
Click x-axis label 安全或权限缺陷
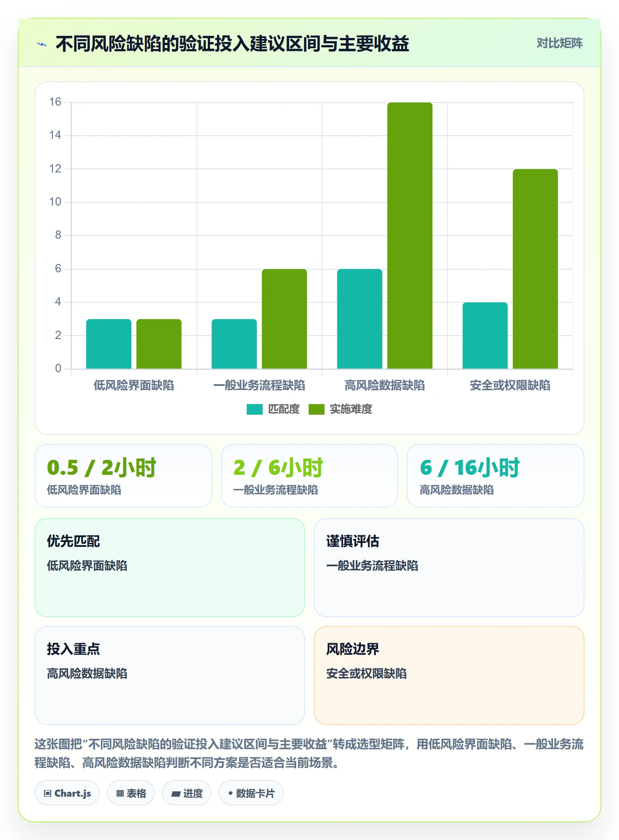tap(510, 386)
